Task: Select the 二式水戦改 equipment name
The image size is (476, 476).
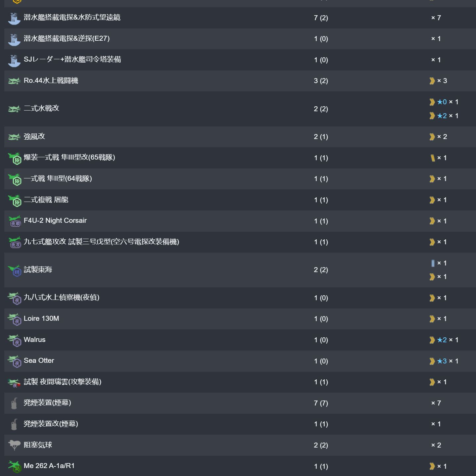Action: [41, 108]
